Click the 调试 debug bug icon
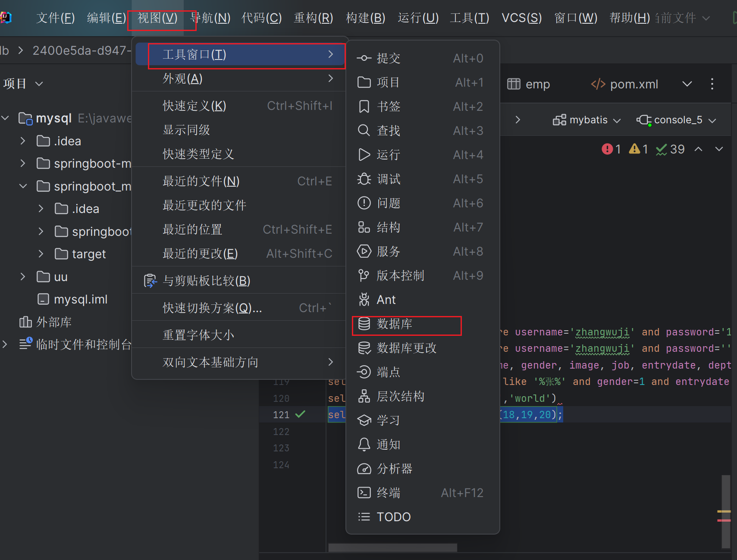737x560 pixels. pyautogui.click(x=364, y=179)
